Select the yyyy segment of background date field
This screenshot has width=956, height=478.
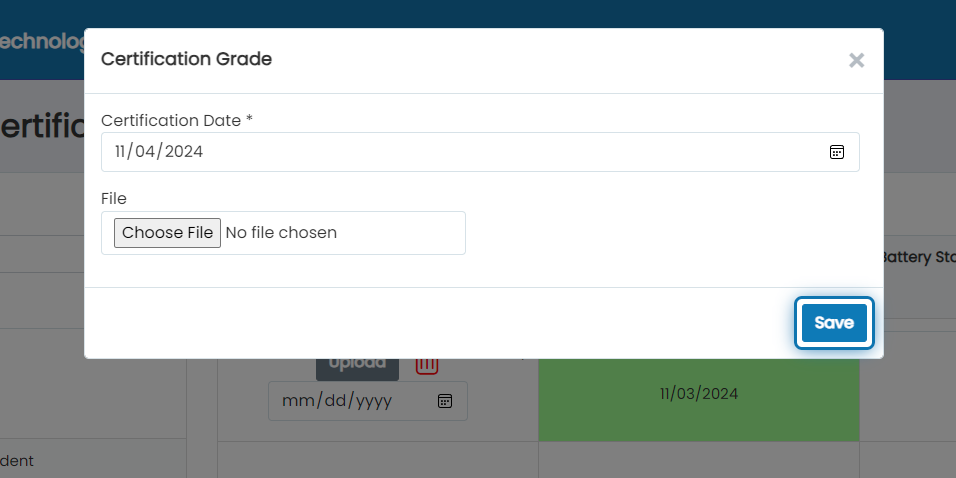(x=374, y=401)
